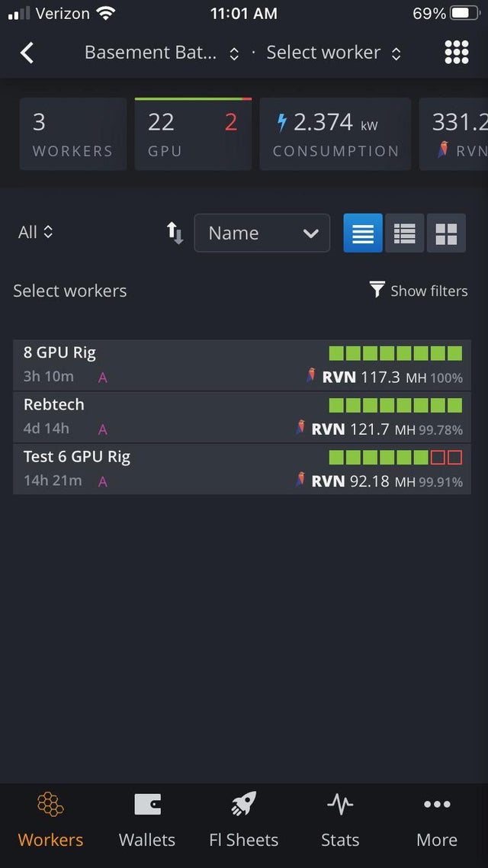
Task: Switch to the Fl Sheets tab
Action: 244,821
